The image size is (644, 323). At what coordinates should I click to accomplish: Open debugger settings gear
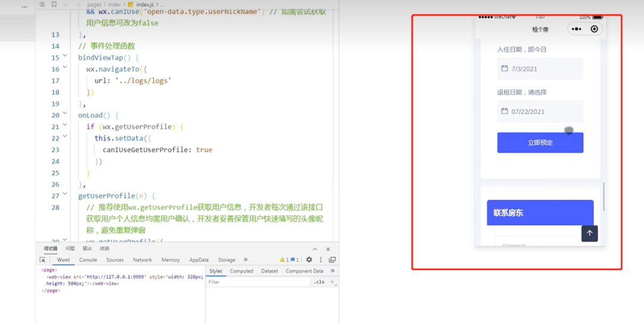[x=309, y=260]
